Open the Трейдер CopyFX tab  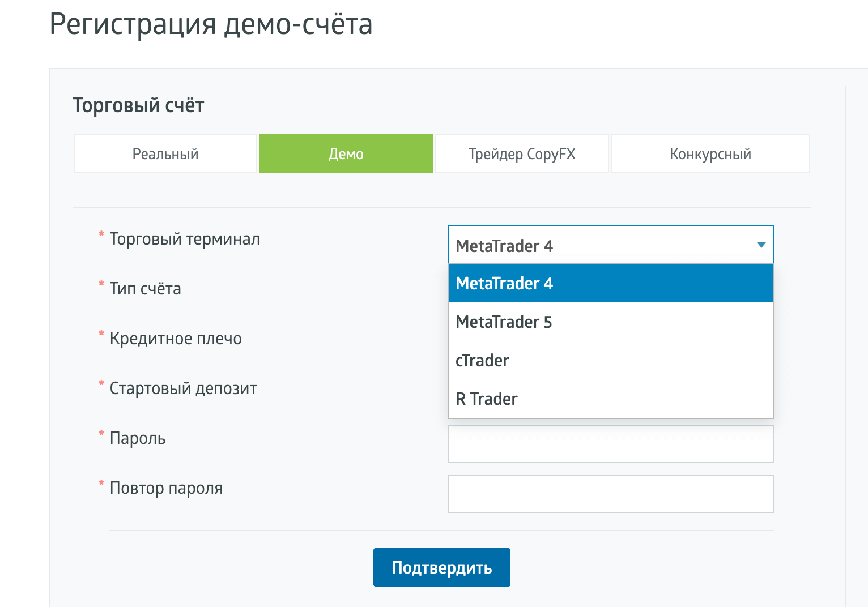[x=522, y=154]
